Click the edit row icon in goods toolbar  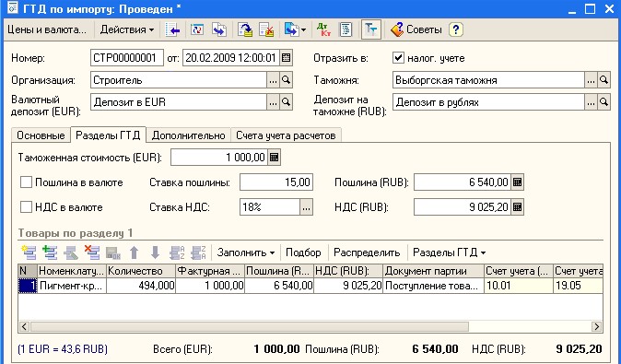[x=71, y=252]
